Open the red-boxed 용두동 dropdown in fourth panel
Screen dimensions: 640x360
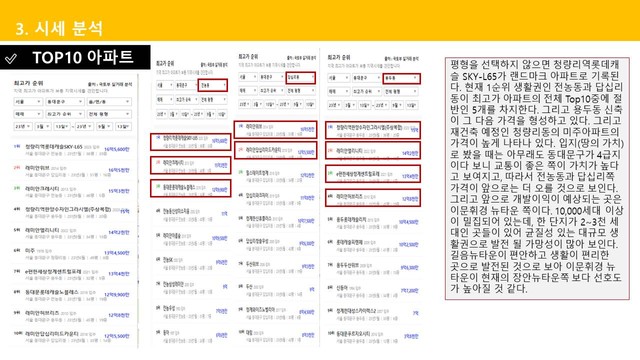click(401, 78)
